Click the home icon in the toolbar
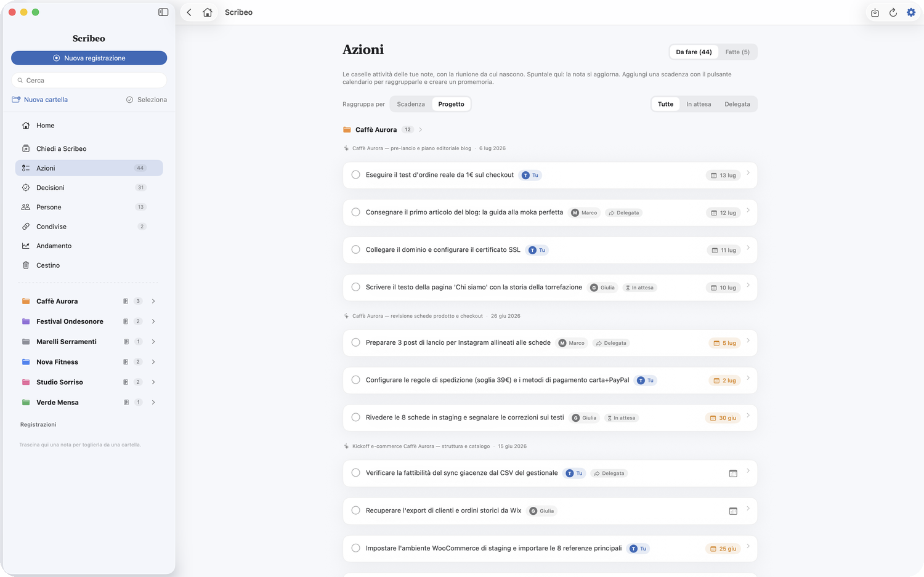This screenshot has height=577, width=924. click(208, 12)
